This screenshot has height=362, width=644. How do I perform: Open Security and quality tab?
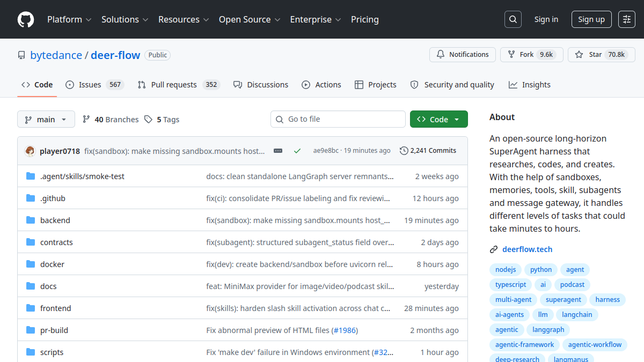452,85
